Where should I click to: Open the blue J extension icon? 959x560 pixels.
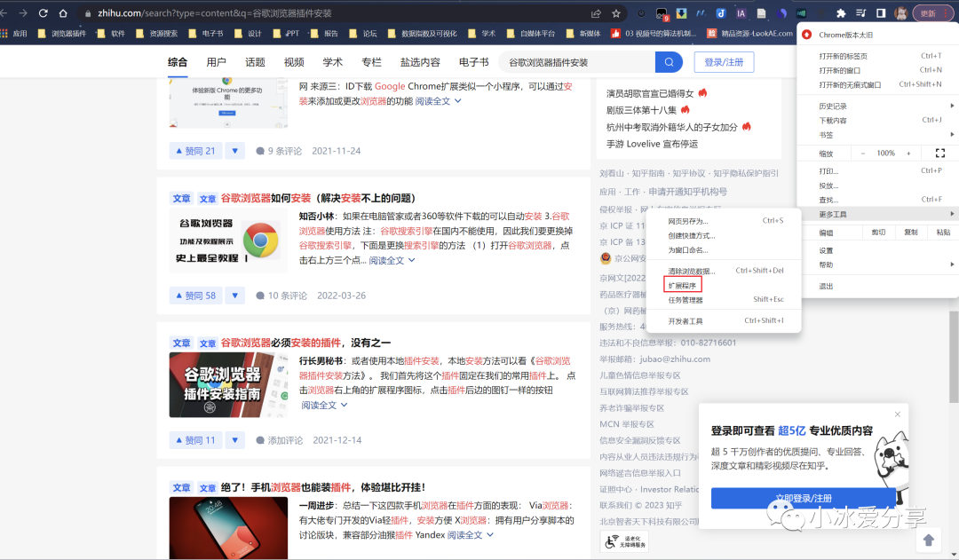pos(721,12)
